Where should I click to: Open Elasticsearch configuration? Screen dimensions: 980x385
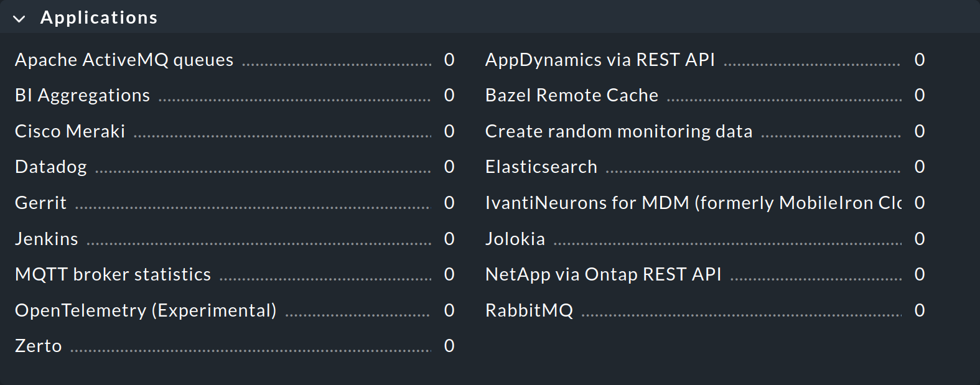[541, 166]
